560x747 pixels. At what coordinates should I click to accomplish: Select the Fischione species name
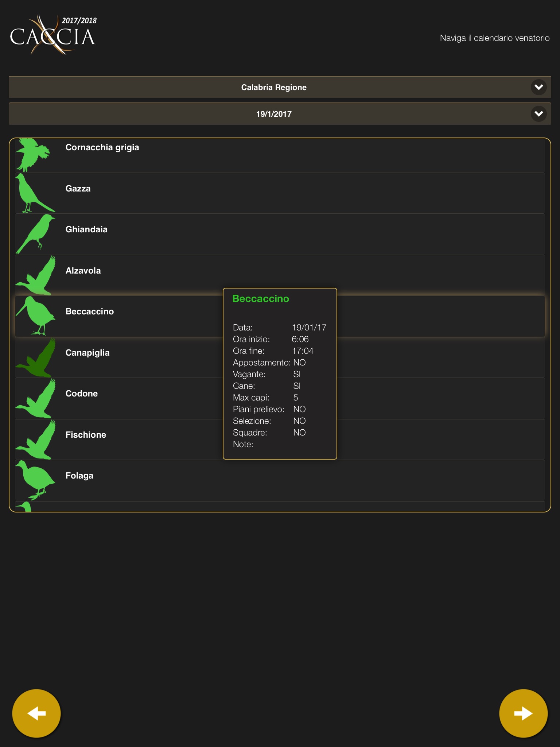coord(86,435)
